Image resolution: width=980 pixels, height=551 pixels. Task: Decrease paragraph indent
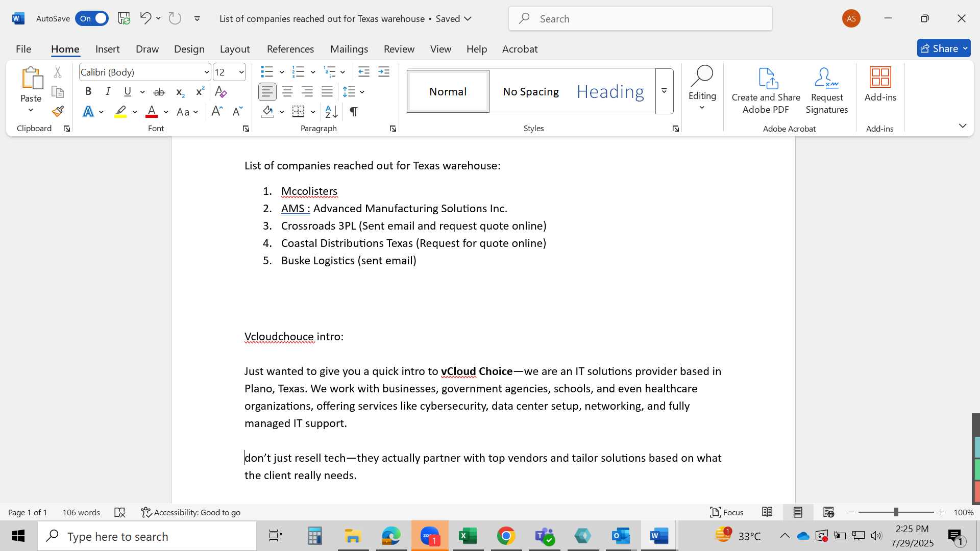(364, 72)
